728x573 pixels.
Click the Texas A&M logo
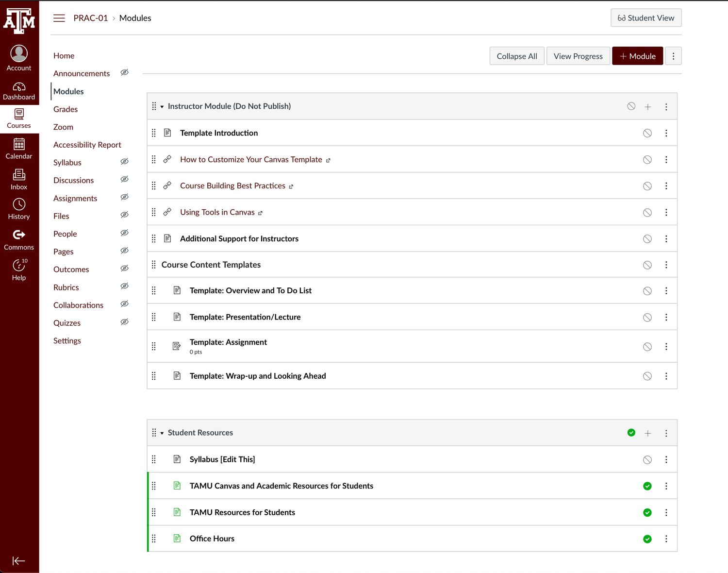coord(19,21)
